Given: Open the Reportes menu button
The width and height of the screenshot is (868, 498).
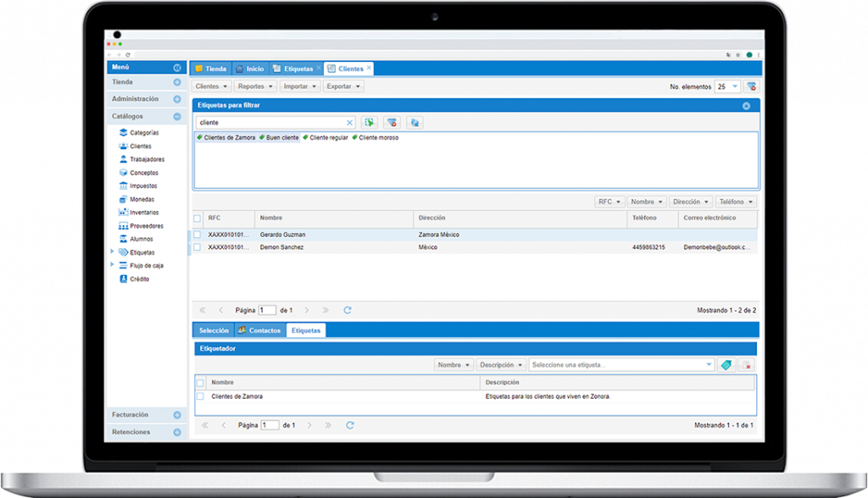Looking at the screenshot, I should (x=255, y=86).
